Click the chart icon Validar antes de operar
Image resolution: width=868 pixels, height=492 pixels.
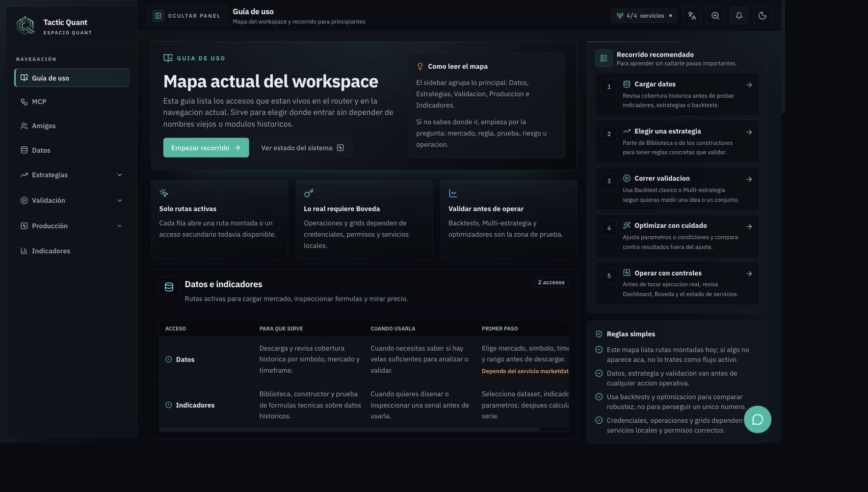[453, 193]
